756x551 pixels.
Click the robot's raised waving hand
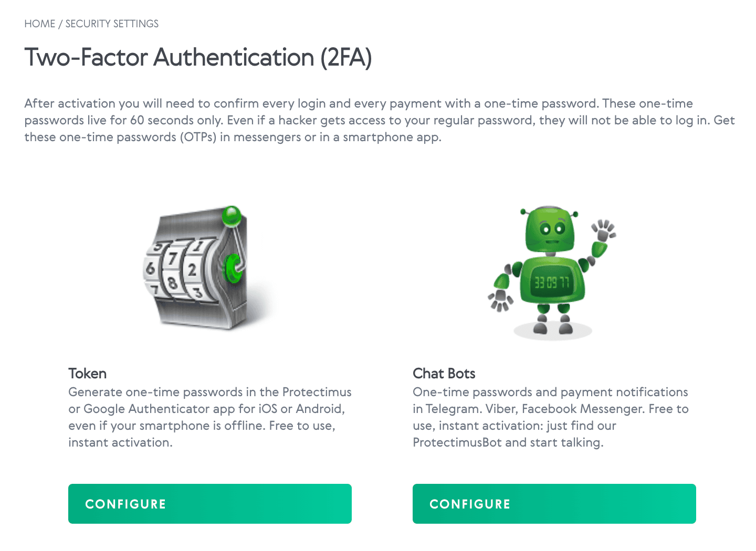(603, 231)
